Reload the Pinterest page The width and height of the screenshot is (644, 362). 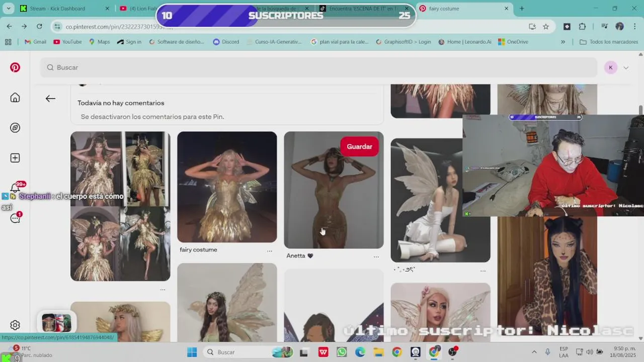coord(39,26)
